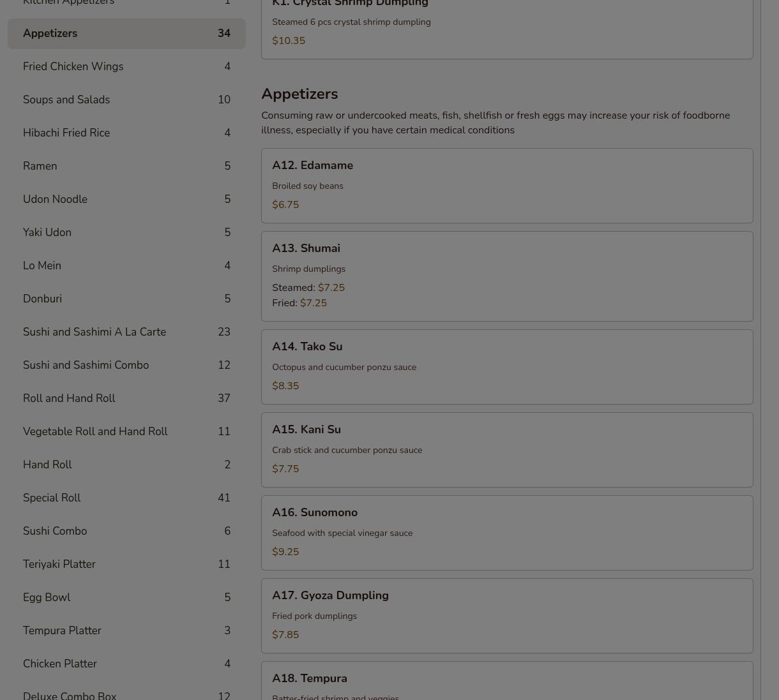
Task: Open Sushi and Sashimi A La Carte
Action: (x=126, y=332)
